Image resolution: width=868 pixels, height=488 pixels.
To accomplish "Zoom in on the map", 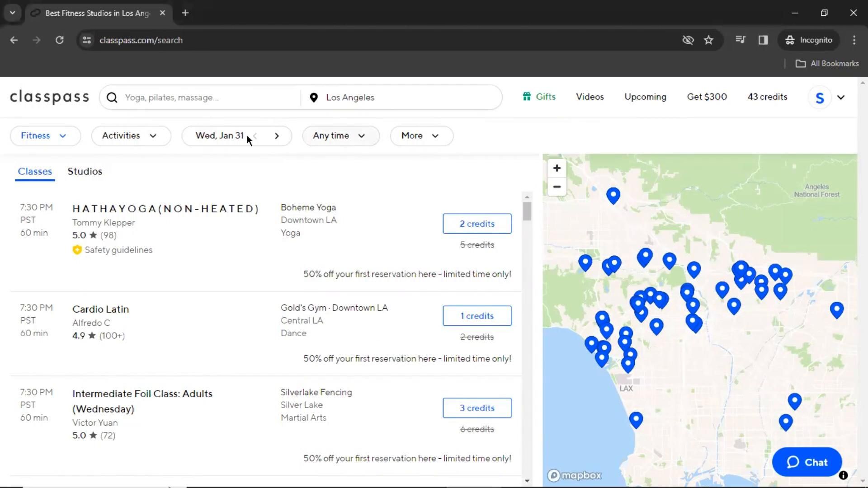I will pos(557,168).
